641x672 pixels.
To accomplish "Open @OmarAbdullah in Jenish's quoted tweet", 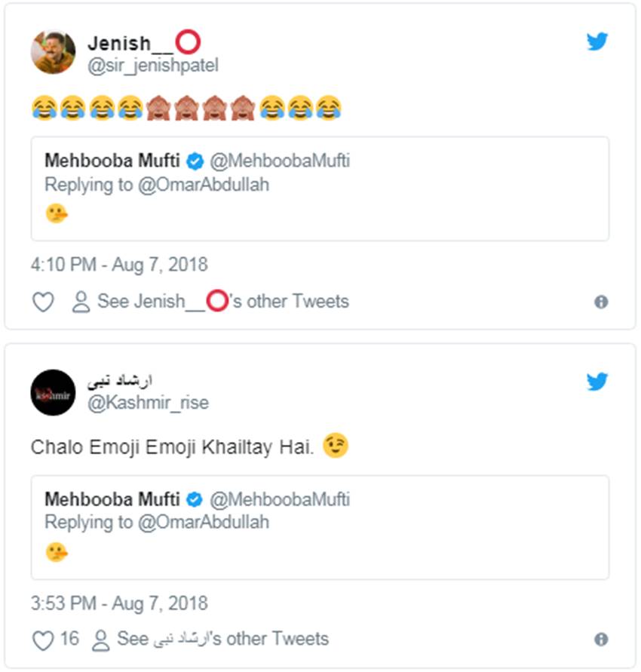I will click(x=203, y=184).
